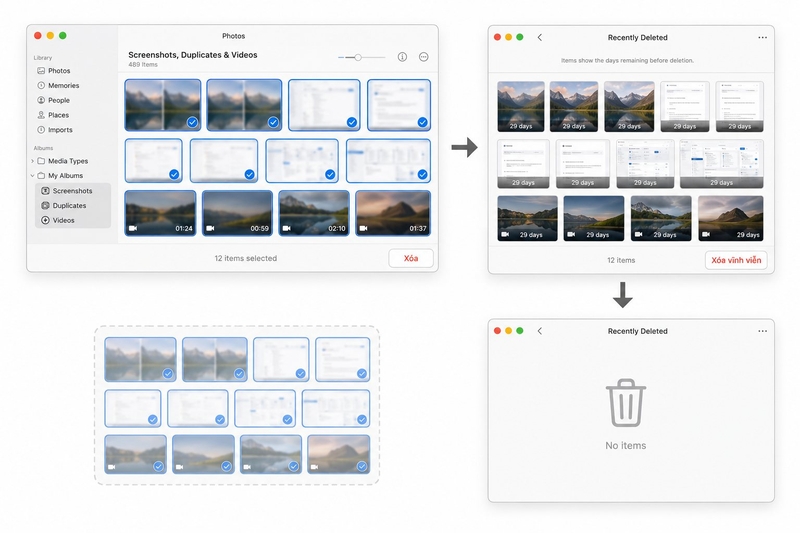The image size is (800, 533).
Task: Click the People icon in sidebar
Action: pos(41,100)
